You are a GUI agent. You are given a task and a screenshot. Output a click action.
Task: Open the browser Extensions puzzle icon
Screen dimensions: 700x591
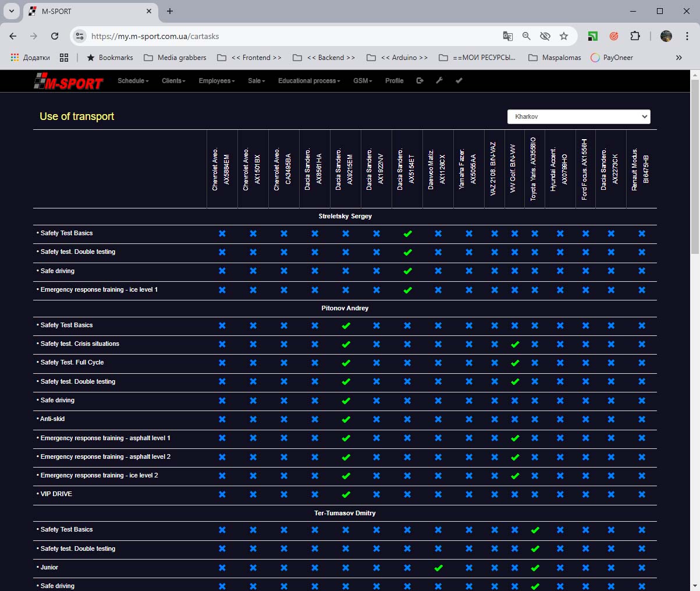pyautogui.click(x=635, y=36)
